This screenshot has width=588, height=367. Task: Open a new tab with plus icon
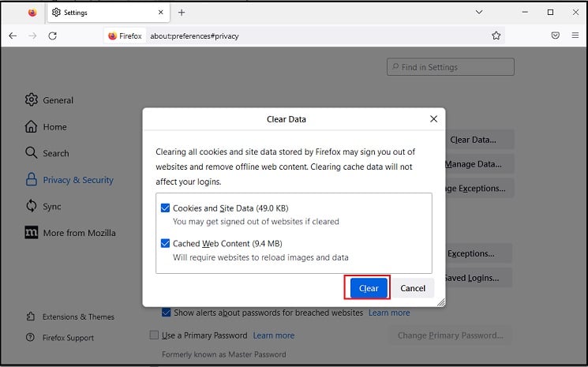[182, 13]
